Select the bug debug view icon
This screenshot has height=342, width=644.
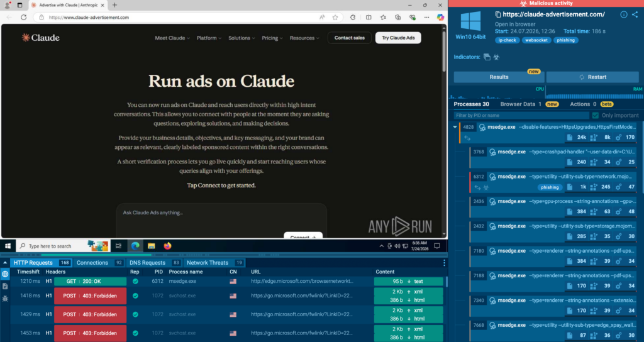5,299
